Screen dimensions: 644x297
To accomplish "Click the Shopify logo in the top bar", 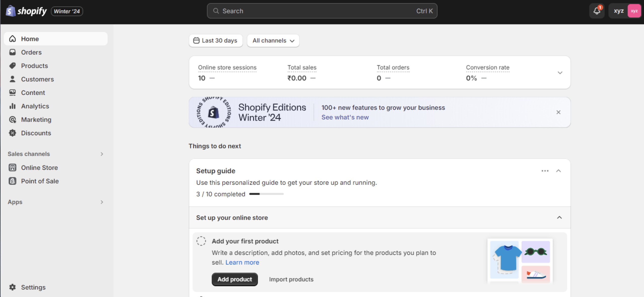I will click(x=26, y=11).
